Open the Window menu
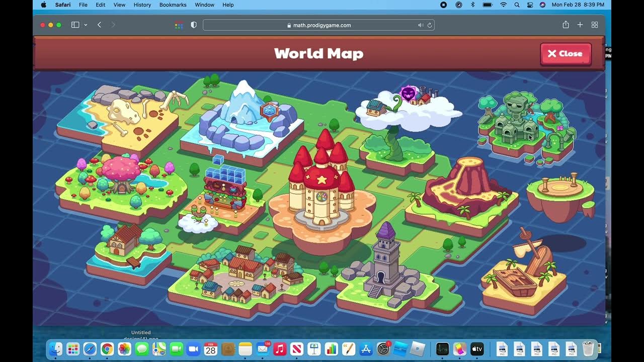The width and height of the screenshot is (644, 362). point(204,5)
